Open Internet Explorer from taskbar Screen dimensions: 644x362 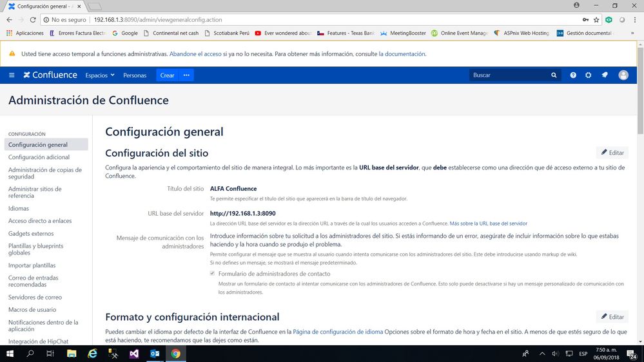[92, 354]
